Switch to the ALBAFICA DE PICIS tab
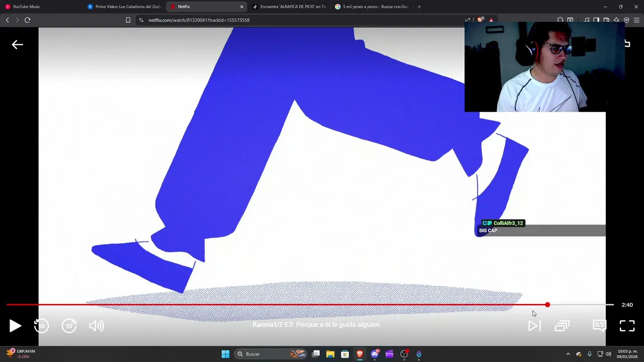The height and width of the screenshot is (362, 644). point(289,7)
